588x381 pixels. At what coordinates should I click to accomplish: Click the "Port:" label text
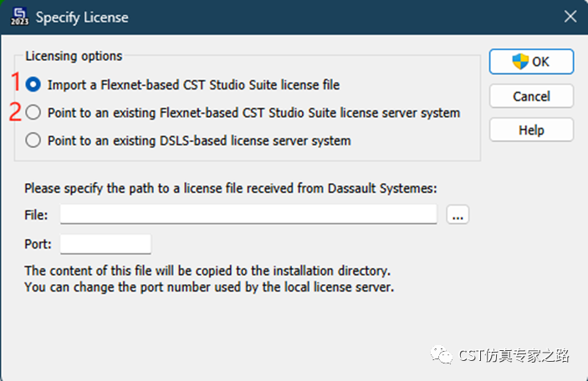coord(38,244)
